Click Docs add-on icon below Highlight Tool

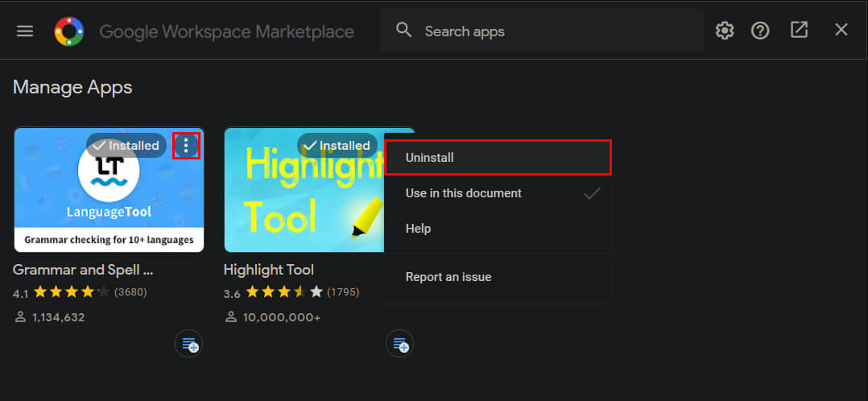[x=399, y=344]
